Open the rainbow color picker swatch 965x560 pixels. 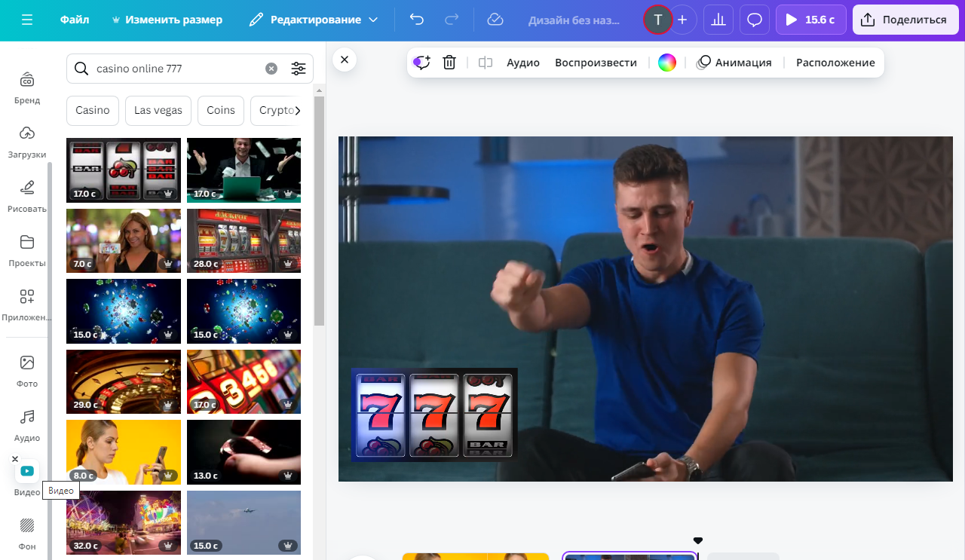click(667, 63)
